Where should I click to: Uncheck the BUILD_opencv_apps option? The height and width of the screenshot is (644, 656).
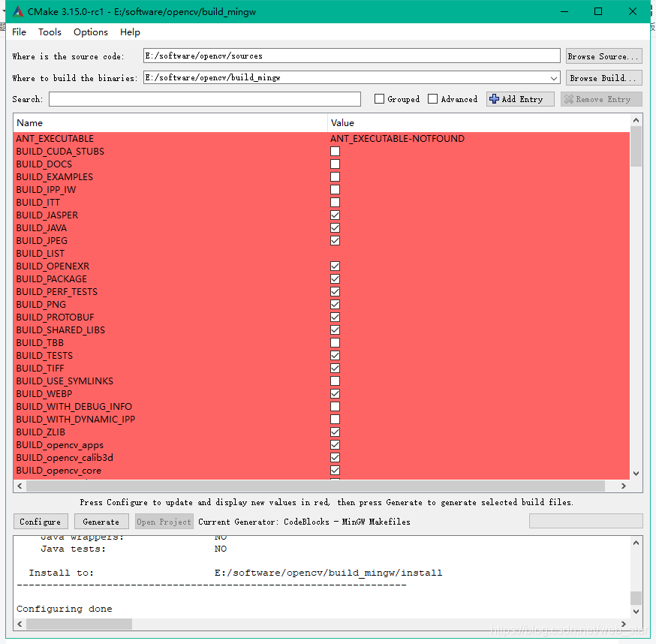(x=335, y=445)
